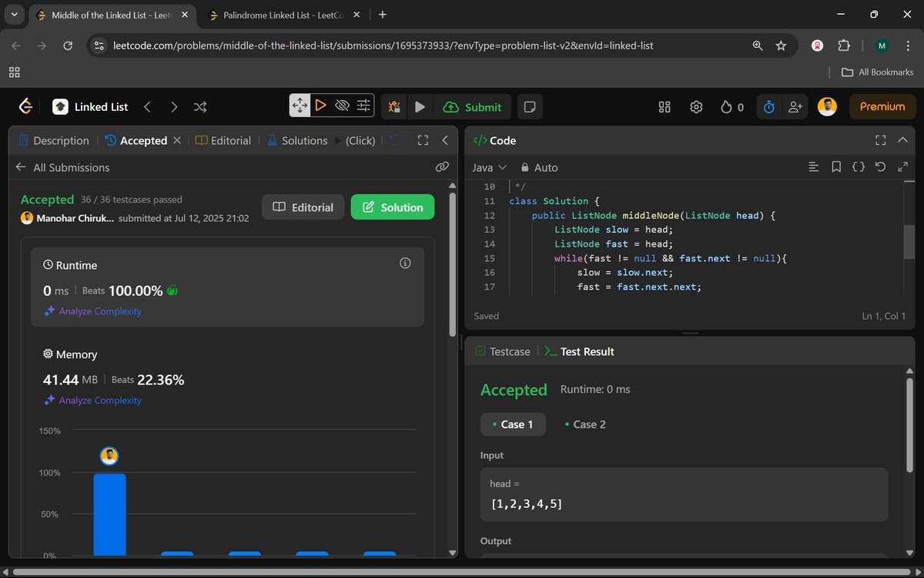The image size is (924, 578).
Task: Collapse the Code panel chevron
Action: [903, 140]
